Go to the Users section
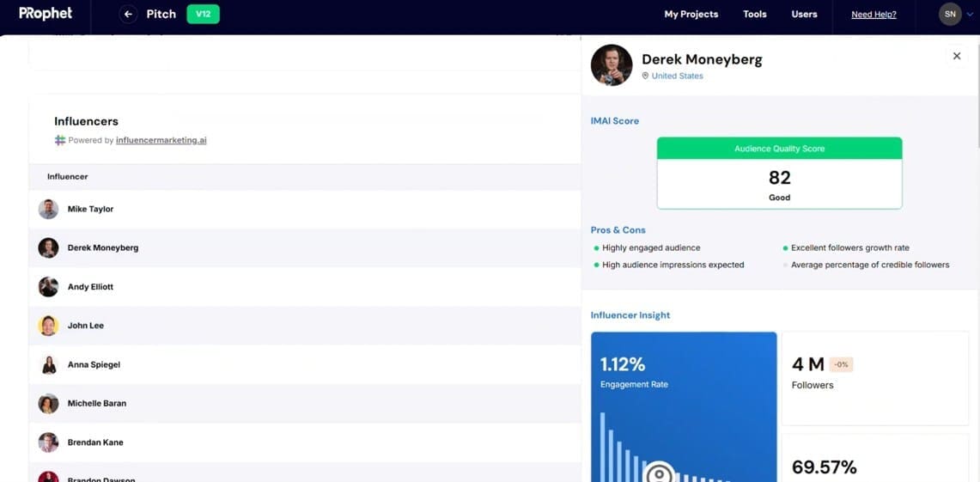Viewport: 980px width, 482px height. coord(805,15)
